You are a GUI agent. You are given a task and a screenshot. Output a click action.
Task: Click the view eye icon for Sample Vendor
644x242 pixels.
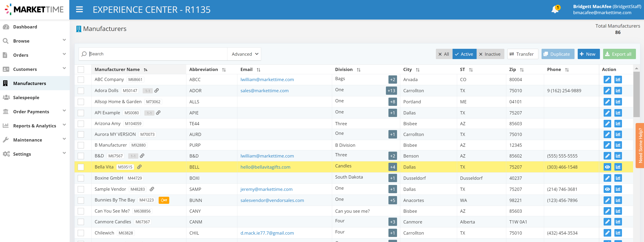(607, 189)
